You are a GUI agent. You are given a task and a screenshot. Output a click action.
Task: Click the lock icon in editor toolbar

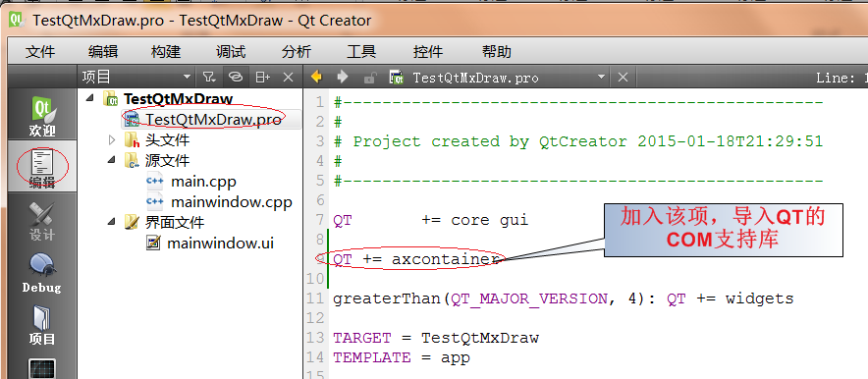[370, 78]
